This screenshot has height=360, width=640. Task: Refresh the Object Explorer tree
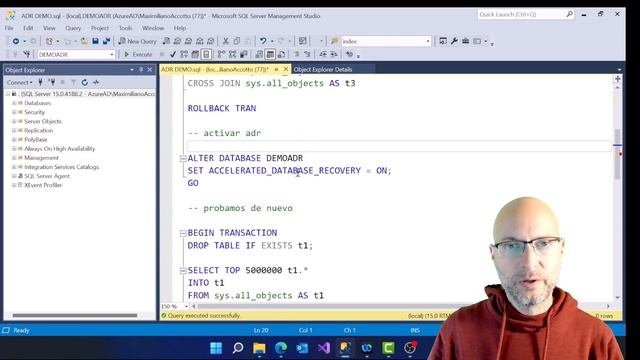point(84,82)
